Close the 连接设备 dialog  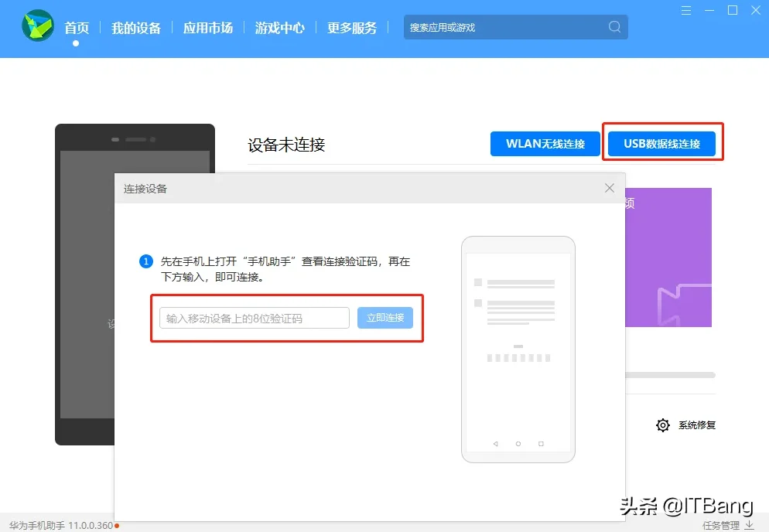click(609, 188)
